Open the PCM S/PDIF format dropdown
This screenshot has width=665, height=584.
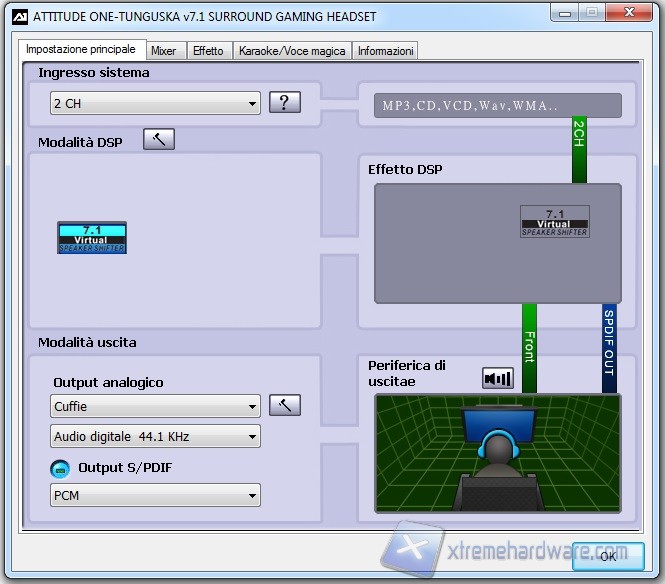tap(155, 495)
